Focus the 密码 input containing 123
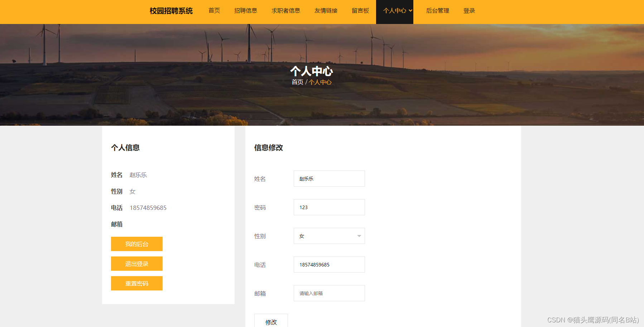Image resolution: width=644 pixels, height=327 pixels. [329, 207]
